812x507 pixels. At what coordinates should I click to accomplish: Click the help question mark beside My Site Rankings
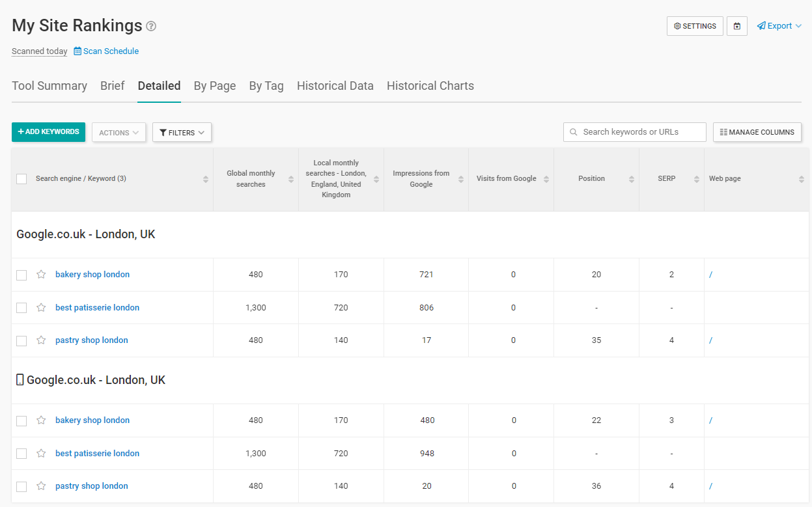tap(150, 26)
